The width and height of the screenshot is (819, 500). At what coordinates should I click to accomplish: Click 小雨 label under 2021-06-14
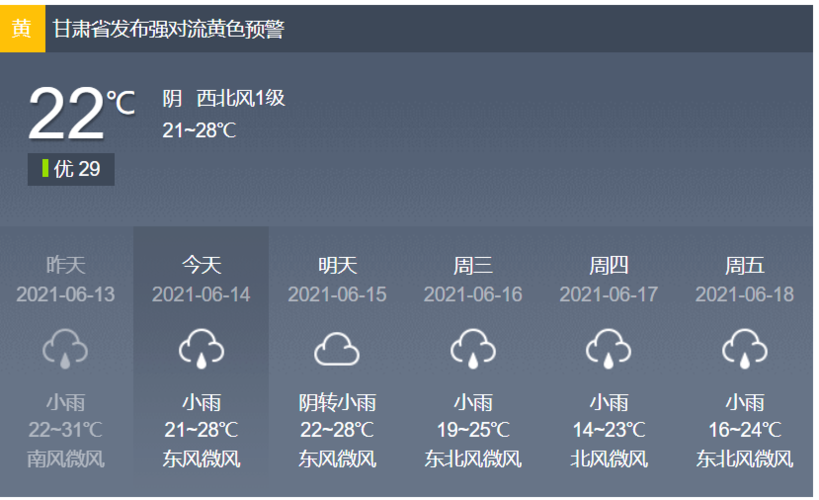click(x=202, y=403)
